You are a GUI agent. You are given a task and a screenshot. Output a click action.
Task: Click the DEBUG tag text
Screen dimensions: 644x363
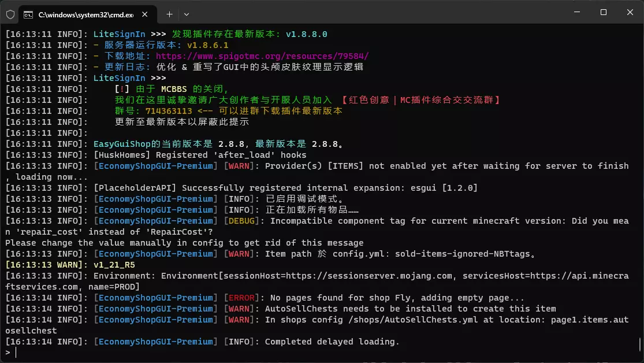click(x=241, y=221)
